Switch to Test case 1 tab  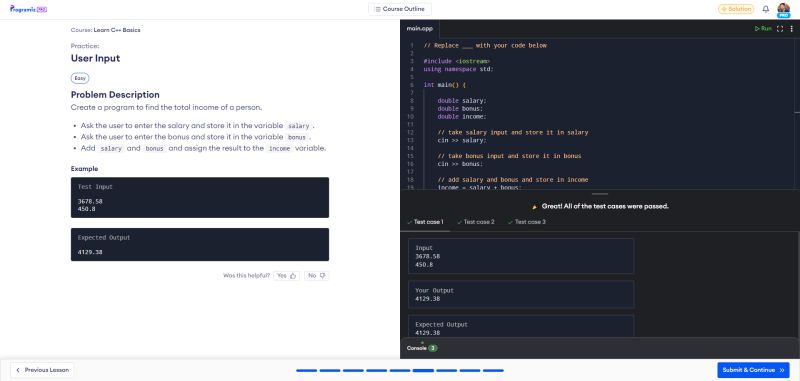425,222
